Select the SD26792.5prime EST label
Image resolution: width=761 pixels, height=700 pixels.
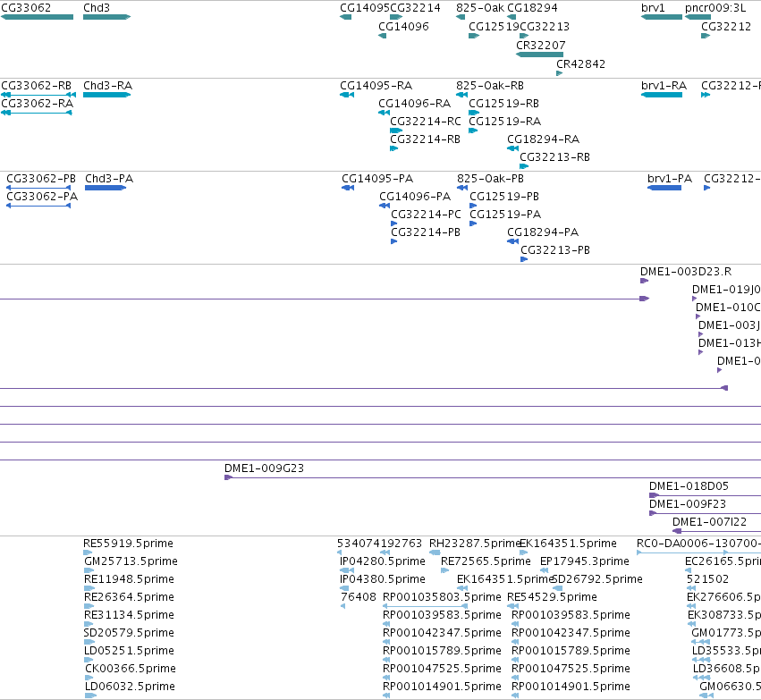597,579
